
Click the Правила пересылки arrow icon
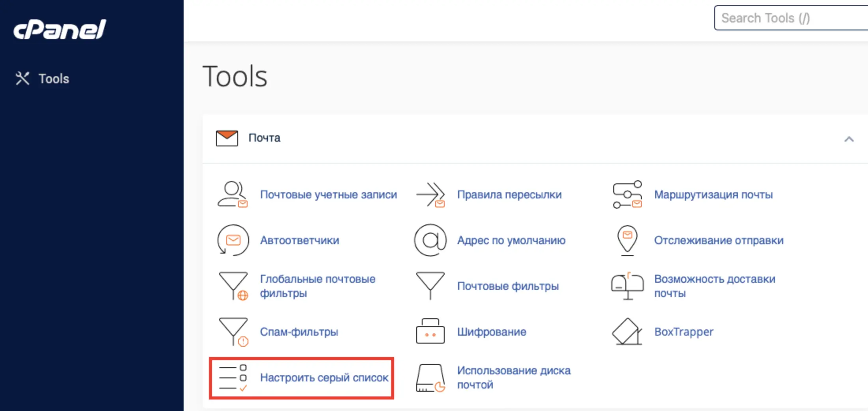coord(430,194)
